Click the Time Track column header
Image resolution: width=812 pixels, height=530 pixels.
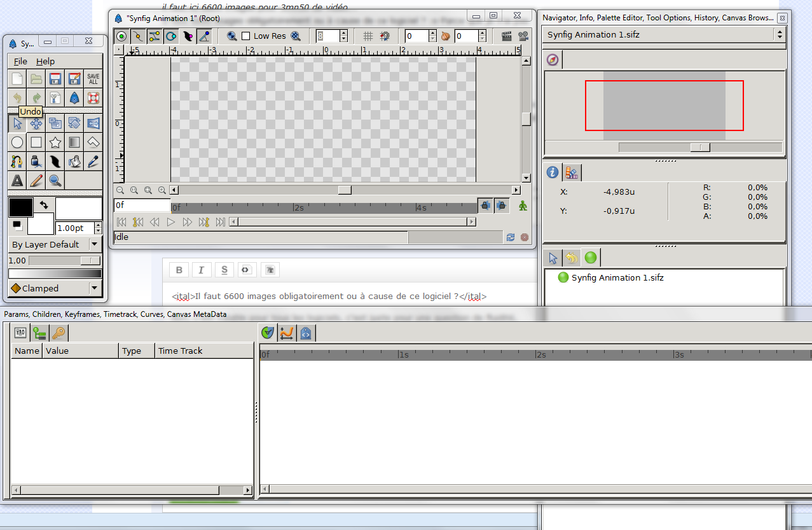point(204,351)
